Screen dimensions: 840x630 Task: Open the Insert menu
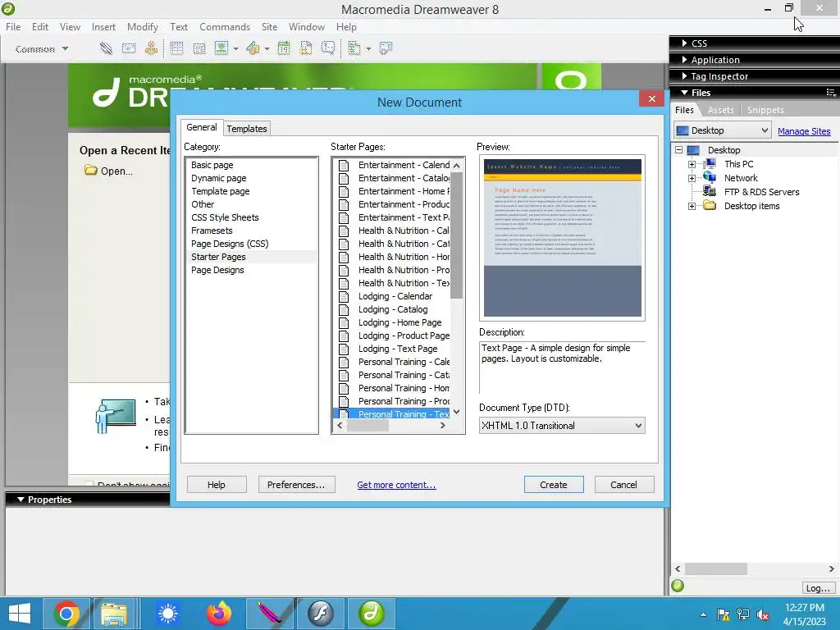(x=103, y=27)
